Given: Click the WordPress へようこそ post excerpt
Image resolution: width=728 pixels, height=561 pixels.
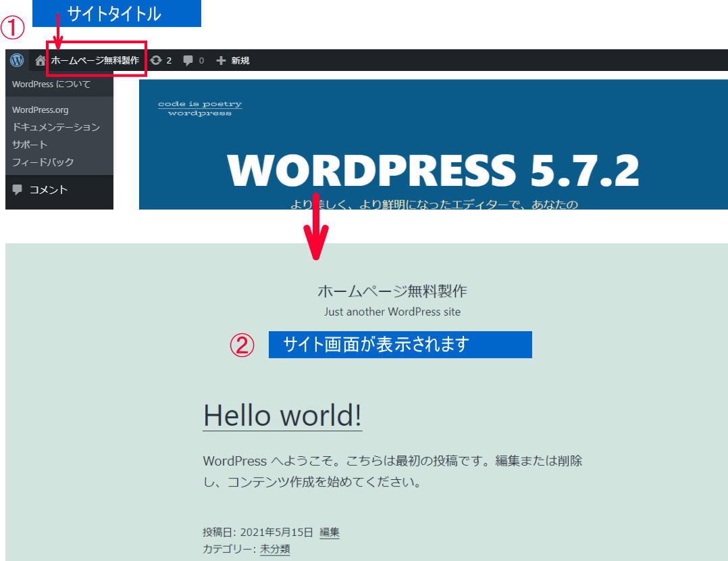Looking at the screenshot, I should (x=392, y=471).
